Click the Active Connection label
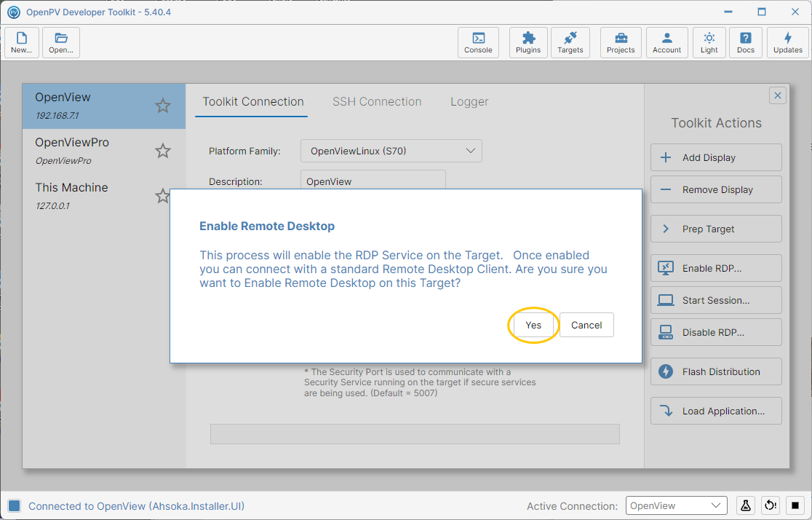Viewport: 812px width, 520px height. coord(572,506)
